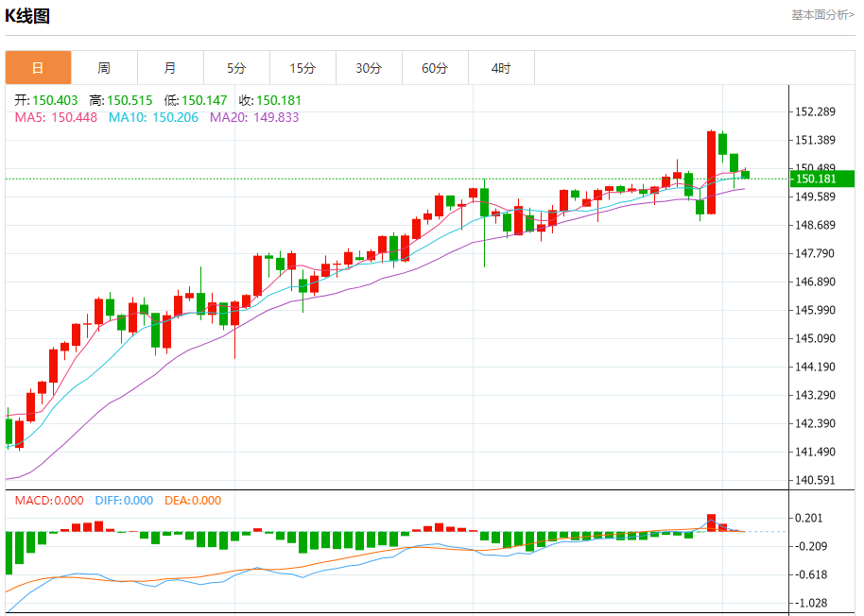Switch to the 周 weekly tab
This screenshot has height=616, width=864.
click(x=104, y=68)
